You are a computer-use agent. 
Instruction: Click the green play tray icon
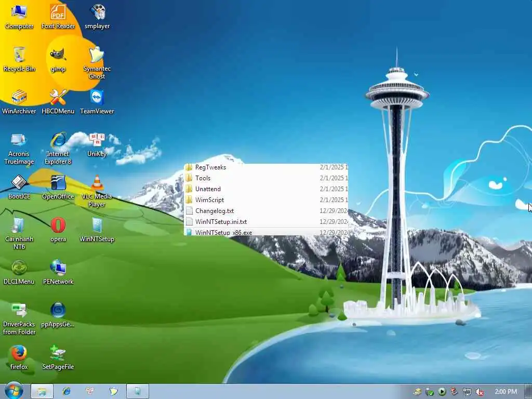442,392
